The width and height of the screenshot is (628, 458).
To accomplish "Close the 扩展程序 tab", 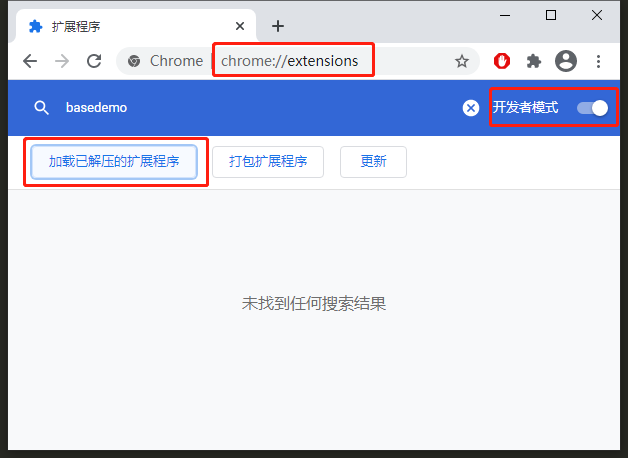I will tap(240, 26).
